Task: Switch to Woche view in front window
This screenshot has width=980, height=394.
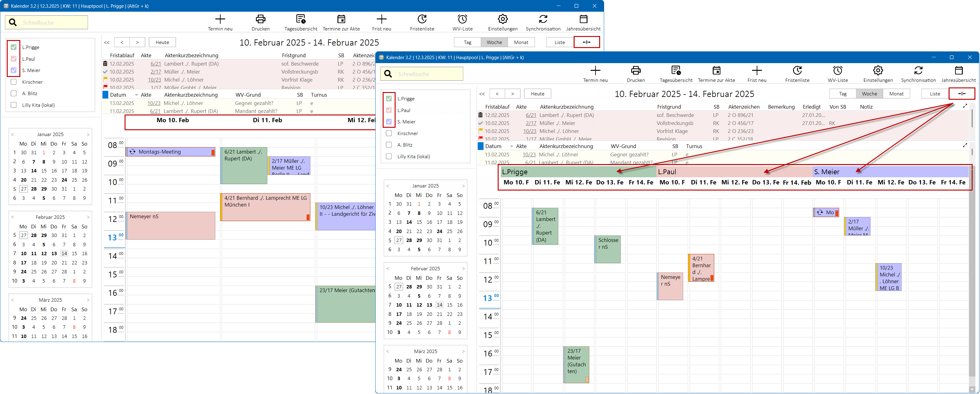Action: [x=869, y=94]
